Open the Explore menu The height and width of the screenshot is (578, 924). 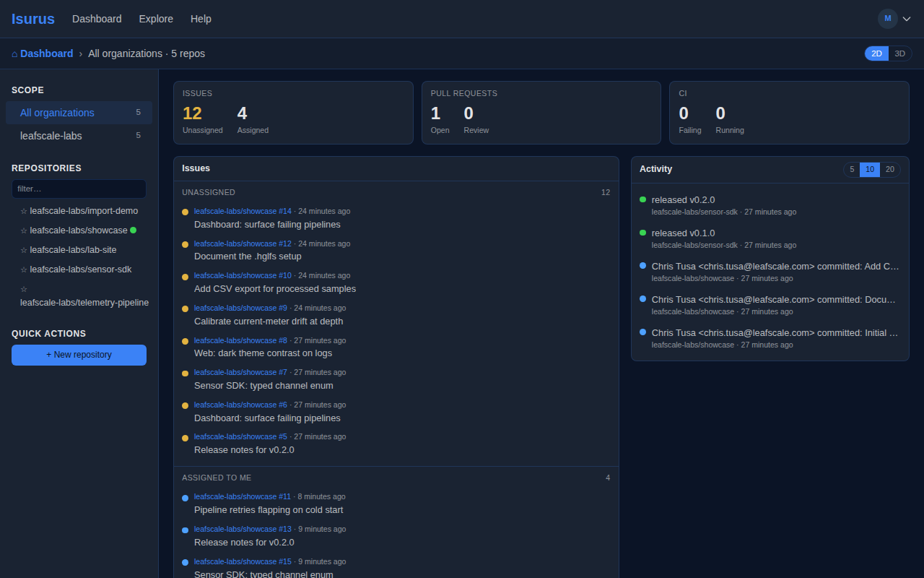156,19
